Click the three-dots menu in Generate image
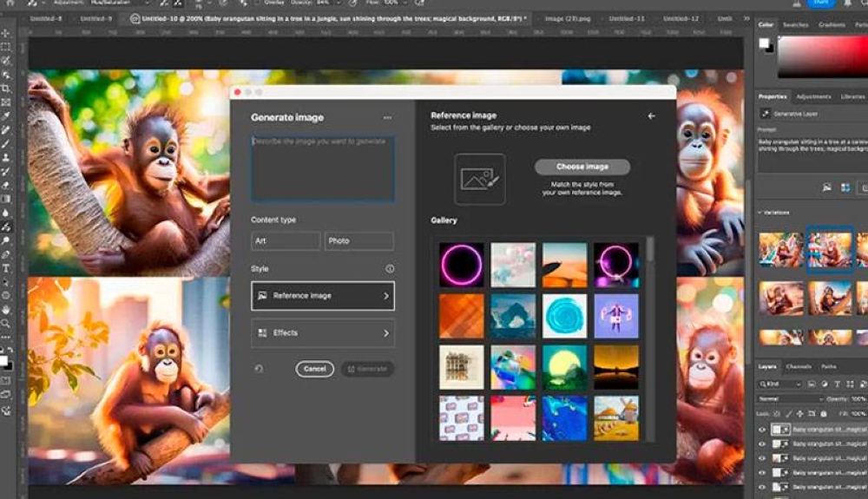The height and width of the screenshot is (499, 868). (x=387, y=117)
